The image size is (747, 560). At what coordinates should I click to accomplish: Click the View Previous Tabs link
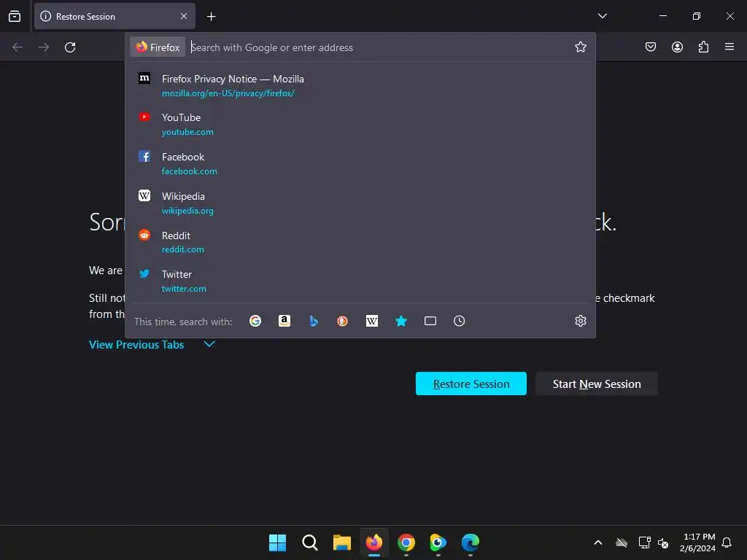pos(136,345)
